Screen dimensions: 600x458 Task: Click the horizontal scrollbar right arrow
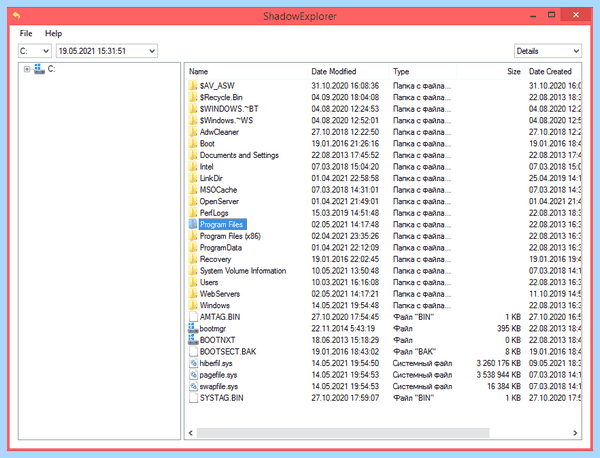coord(575,433)
